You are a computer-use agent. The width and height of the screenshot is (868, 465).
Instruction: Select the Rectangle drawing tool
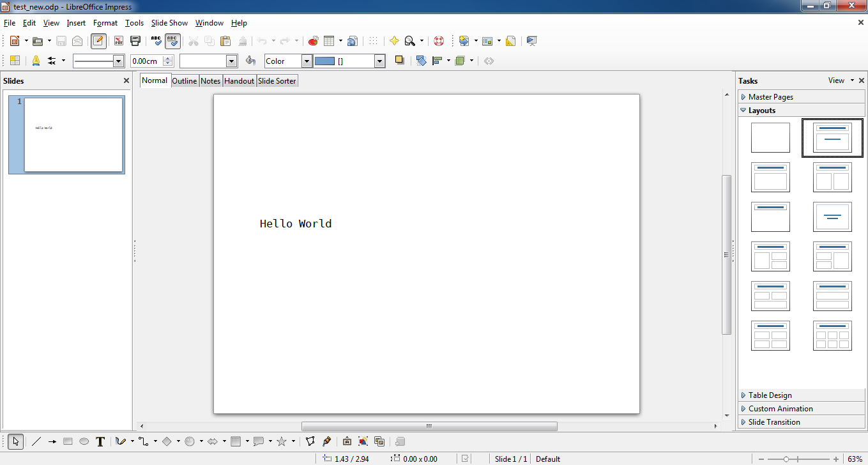[x=68, y=441]
